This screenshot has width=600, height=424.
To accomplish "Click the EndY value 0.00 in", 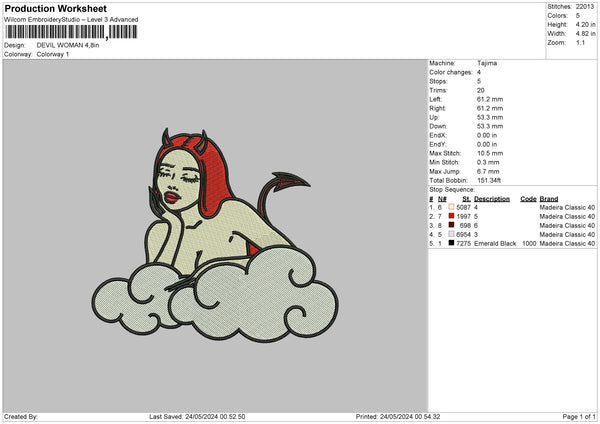I will click(487, 144).
